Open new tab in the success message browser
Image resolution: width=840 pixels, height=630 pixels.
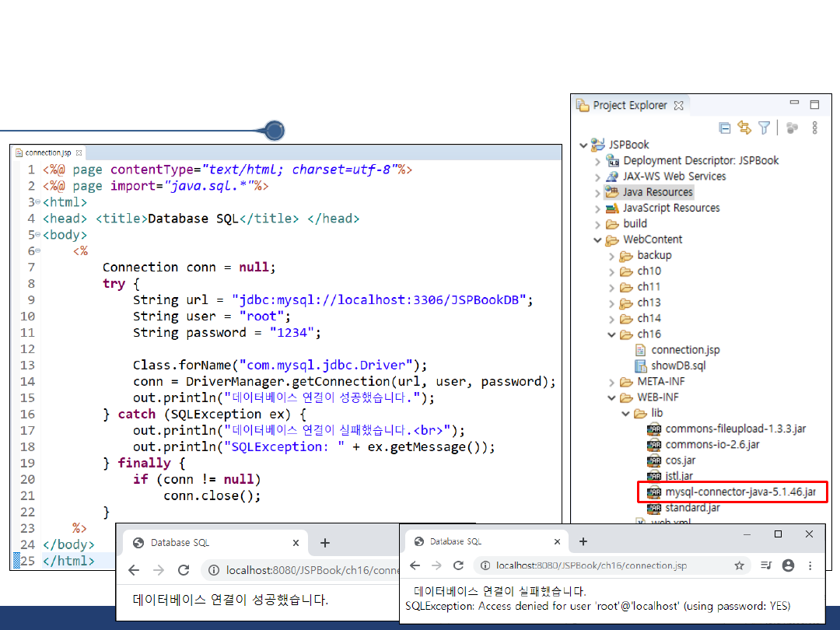click(325, 543)
